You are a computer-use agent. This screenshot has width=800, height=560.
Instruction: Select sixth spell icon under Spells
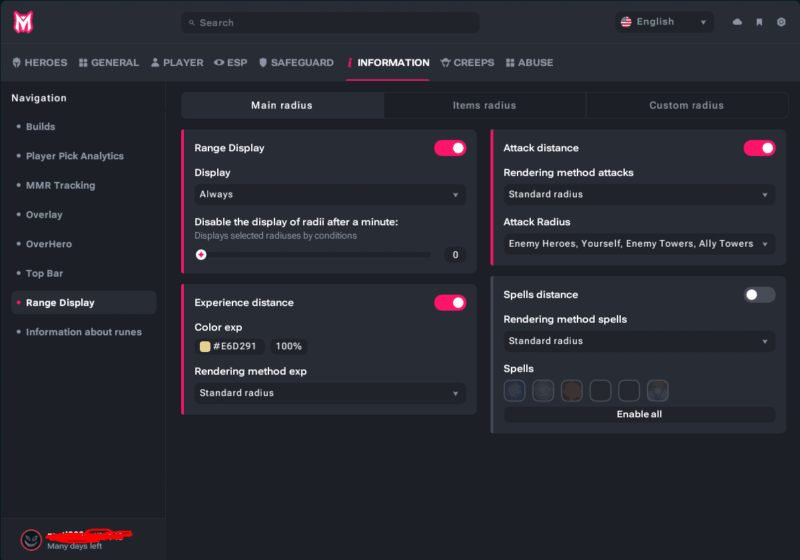click(x=657, y=391)
